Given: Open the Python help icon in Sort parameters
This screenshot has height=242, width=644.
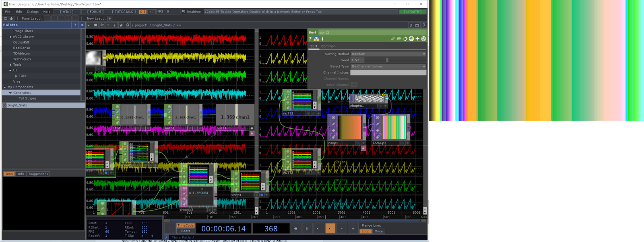Looking at the screenshot, I should point(316,39).
